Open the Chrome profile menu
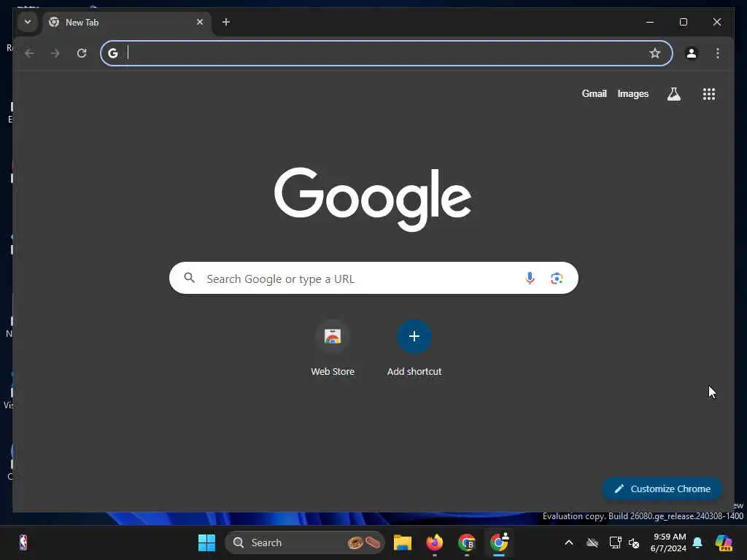 coord(692,53)
